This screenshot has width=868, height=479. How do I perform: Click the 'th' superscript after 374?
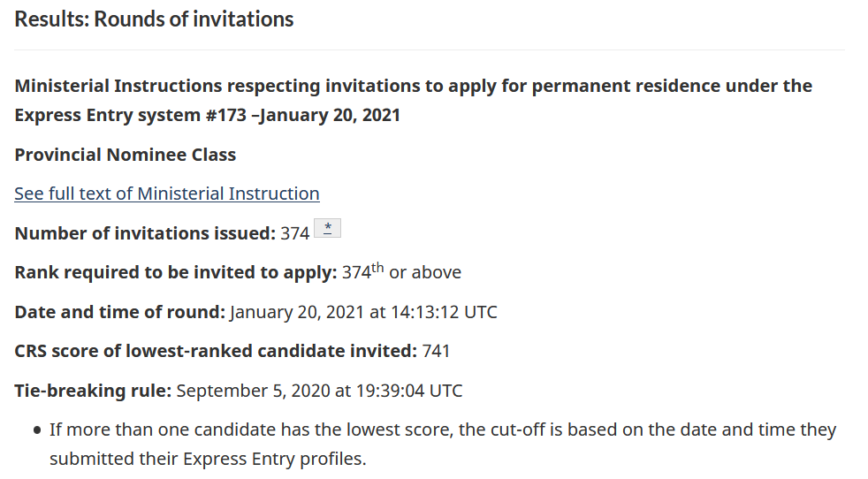coord(377,268)
